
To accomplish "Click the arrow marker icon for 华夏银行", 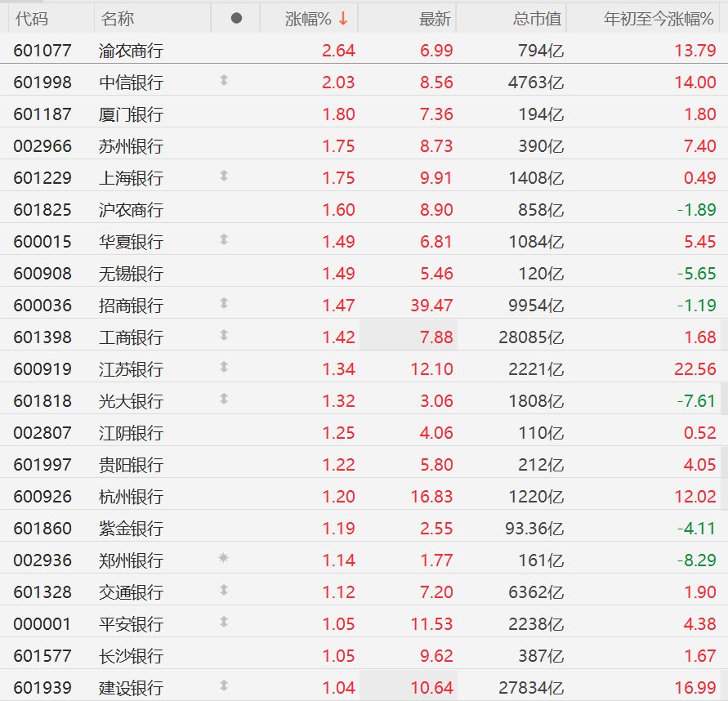I will 224,239.
